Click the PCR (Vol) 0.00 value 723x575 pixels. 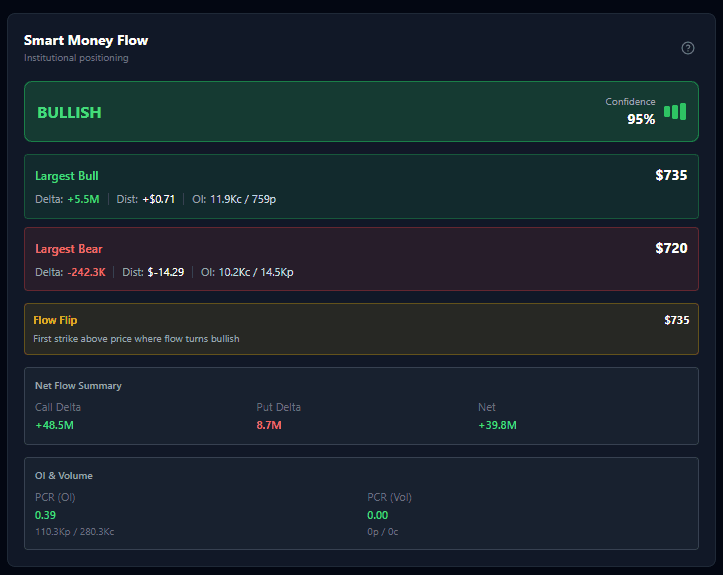tap(378, 515)
